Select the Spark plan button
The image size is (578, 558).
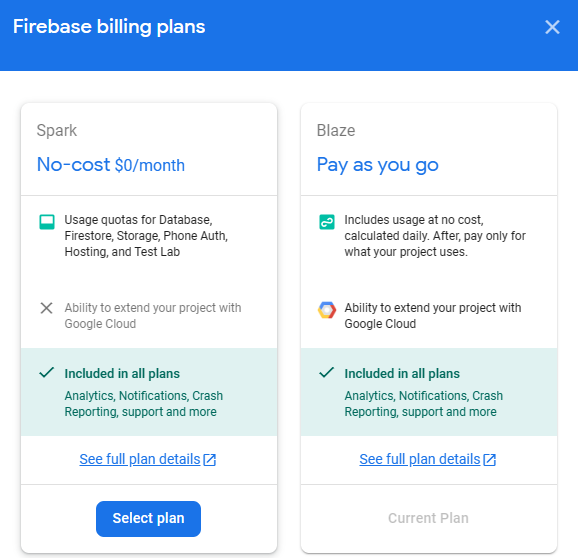click(x=148, y=519)
